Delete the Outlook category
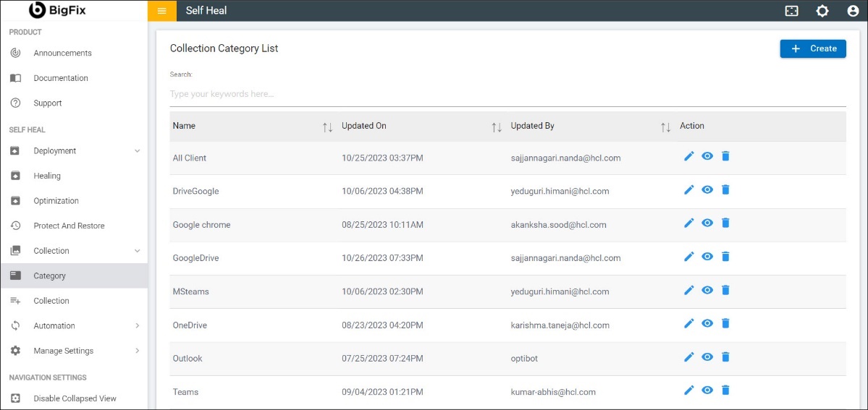This screenshot has height=410, width=868. pyautogui.click(x=725, y=357)
